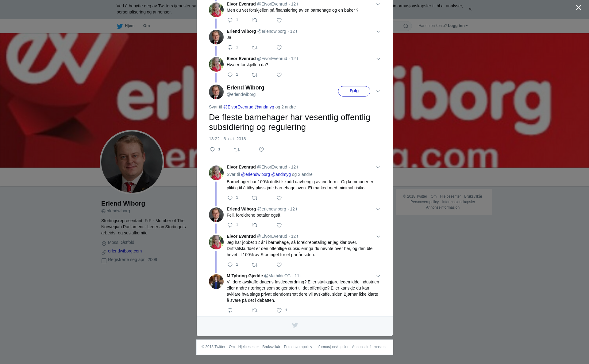The width and height of the screenshot is (589, 364).
Task: Retweet 'Feil, foreldrene betaler også' tweet
Action: [255, 225]
